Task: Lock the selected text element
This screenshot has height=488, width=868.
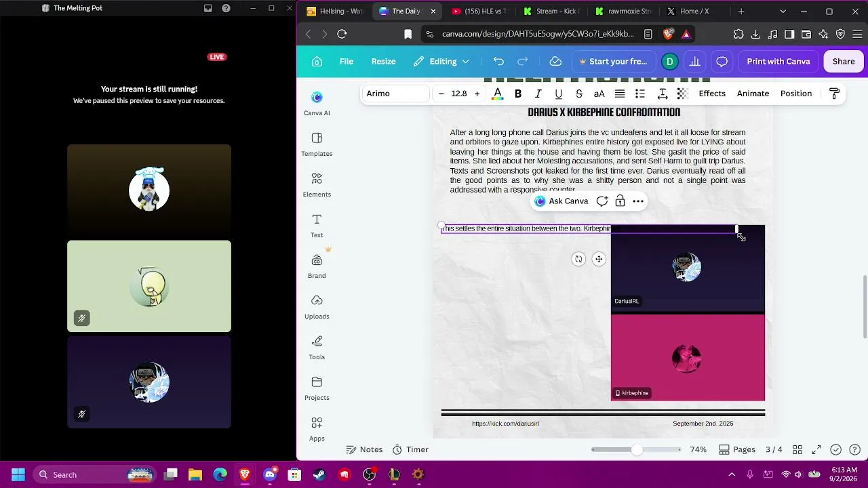Action: 620,201
